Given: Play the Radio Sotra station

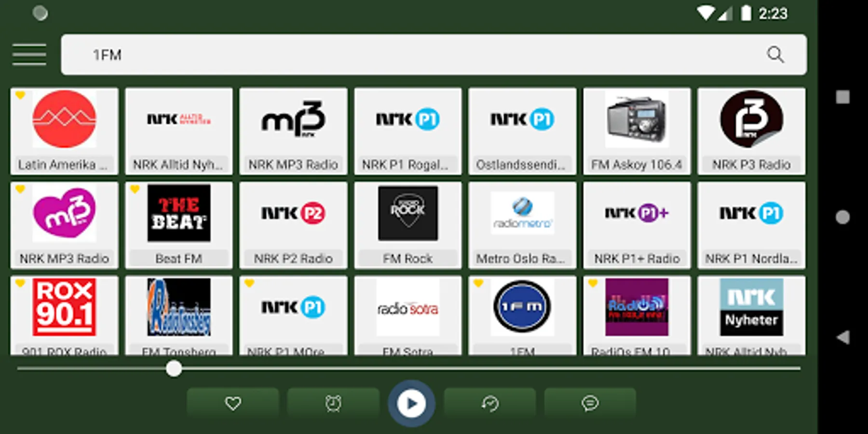Looking at the screenshot, I should click(408, 315).
